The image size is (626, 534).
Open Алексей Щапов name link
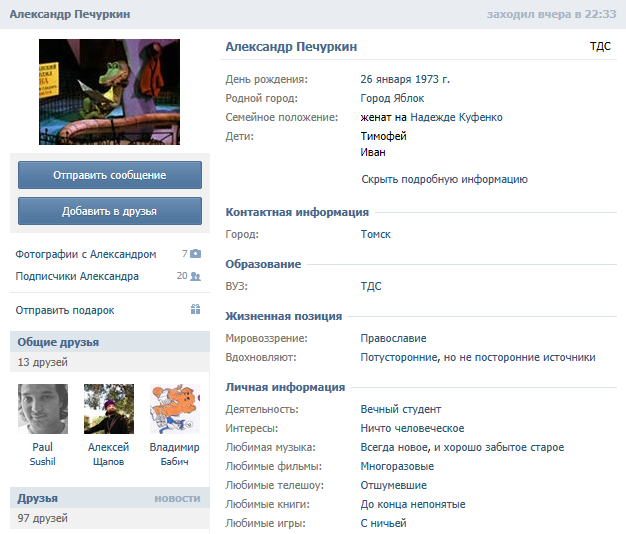[109, 454]
